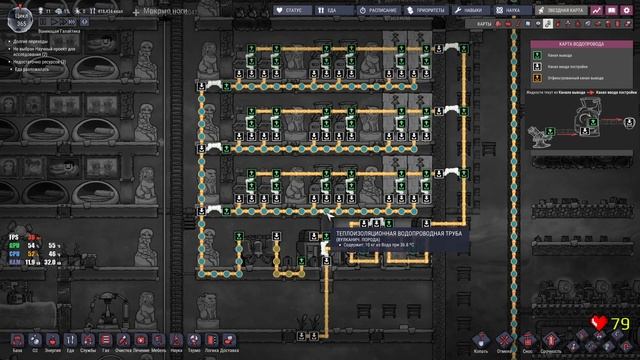
Task: Toggle the power overlay
Action: [x=508, y=24]
